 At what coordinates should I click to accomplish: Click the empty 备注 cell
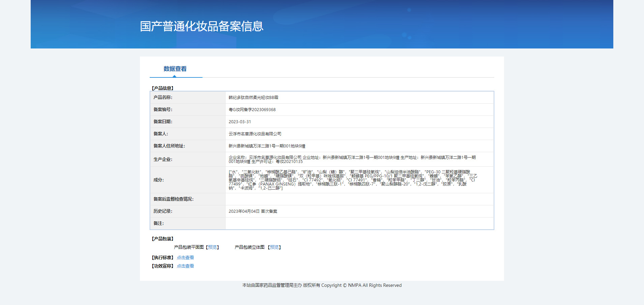coord(337,223)
